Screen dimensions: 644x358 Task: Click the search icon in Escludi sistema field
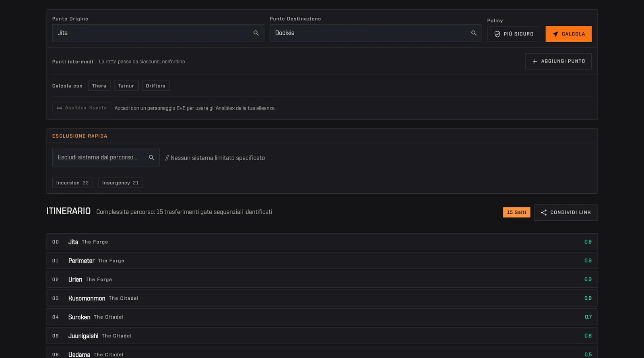[x=151, y=157]
